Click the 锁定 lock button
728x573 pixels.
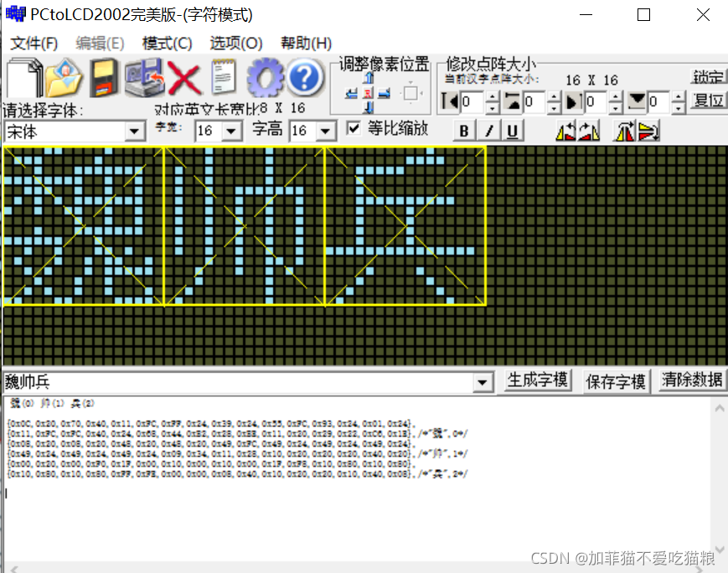[708, 77]
